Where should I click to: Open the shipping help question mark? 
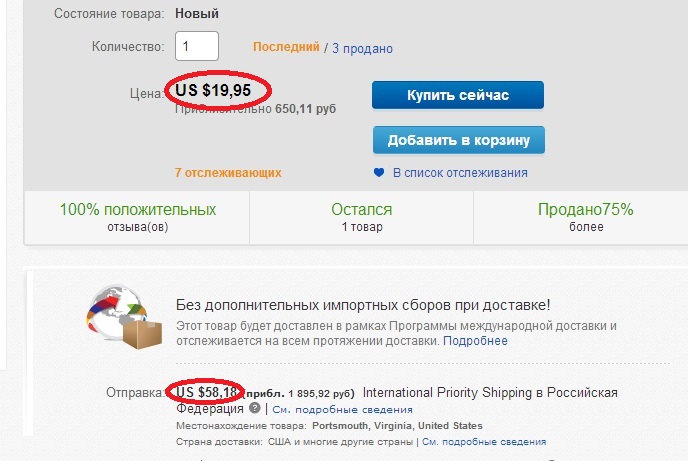(x=255, y=409)
